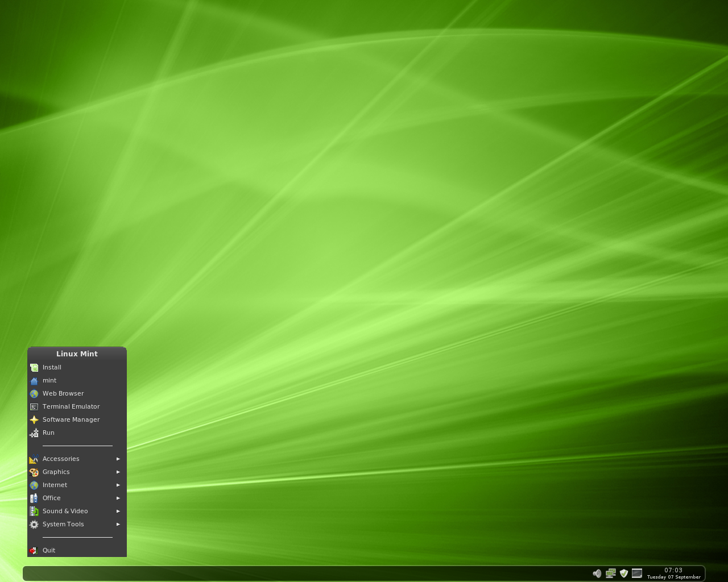The image size is (728, 582).
Task: Click the System Tools gear icon
Action: pos(34,525)
